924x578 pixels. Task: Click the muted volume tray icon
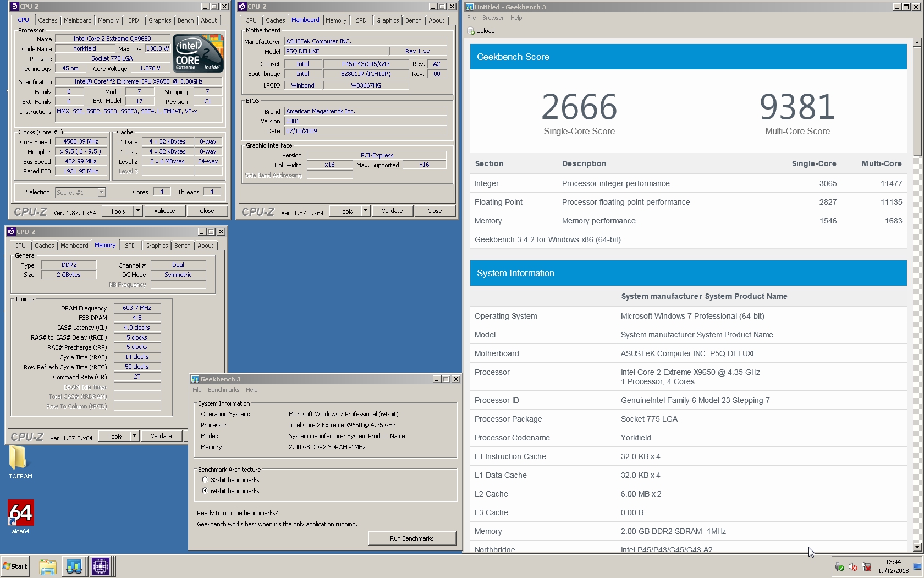853,566
